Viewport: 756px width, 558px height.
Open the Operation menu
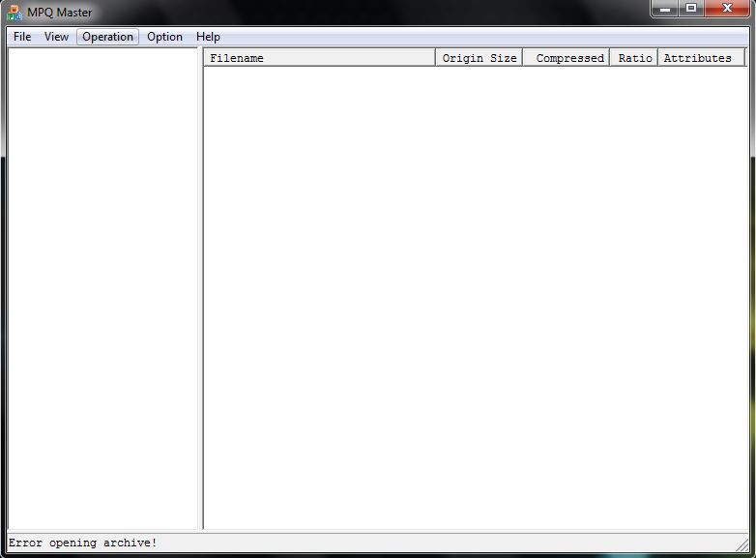(107, 37)
